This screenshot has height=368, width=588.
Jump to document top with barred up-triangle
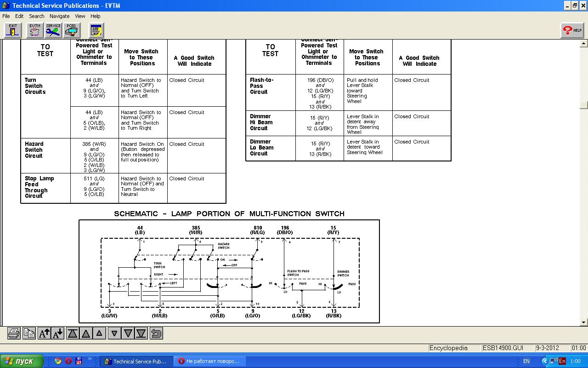coord(73,333)
